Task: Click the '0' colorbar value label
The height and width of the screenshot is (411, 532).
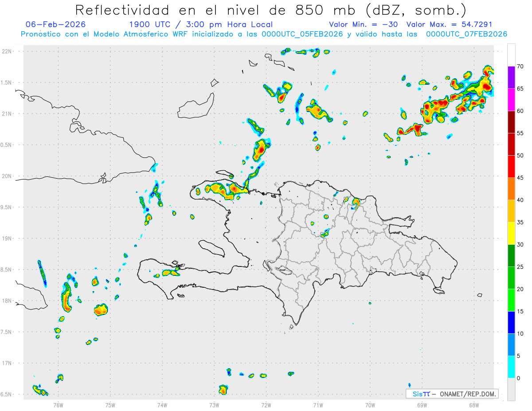Action: 519,378
